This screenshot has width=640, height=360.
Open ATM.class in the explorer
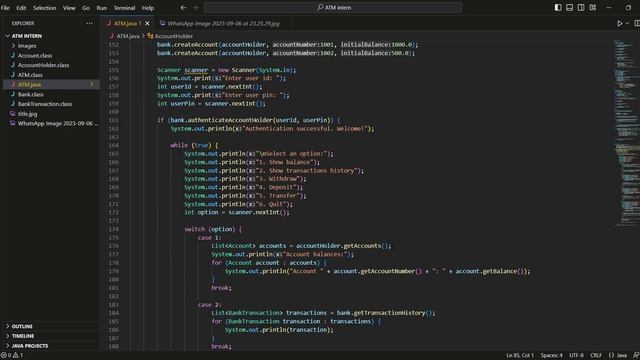[30, 75]
